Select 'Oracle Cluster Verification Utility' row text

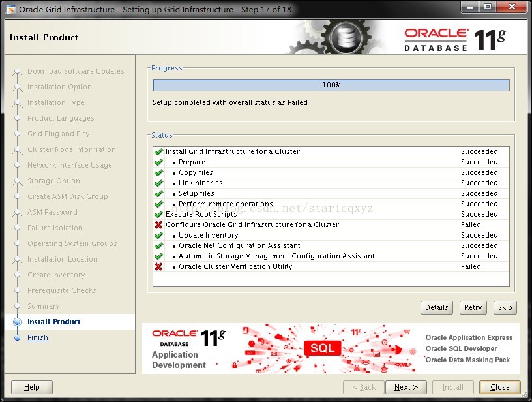point(235,266)
